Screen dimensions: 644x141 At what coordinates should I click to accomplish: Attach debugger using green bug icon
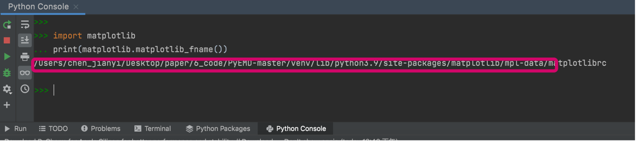[7, 73]
